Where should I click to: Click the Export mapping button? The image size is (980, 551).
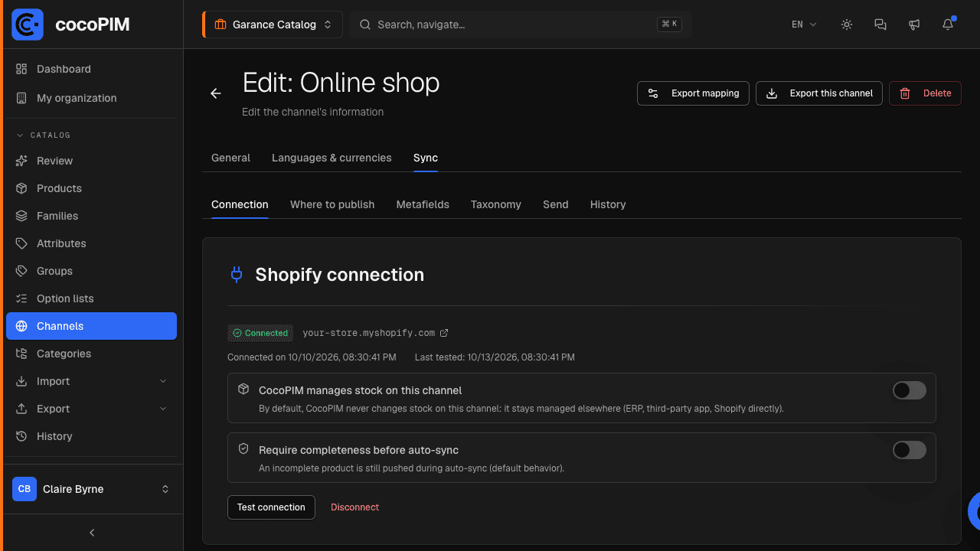[693, 93]
